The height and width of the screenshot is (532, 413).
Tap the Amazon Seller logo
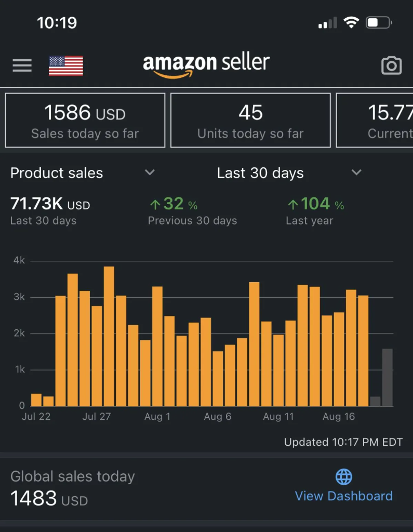[x=206, y=65]
